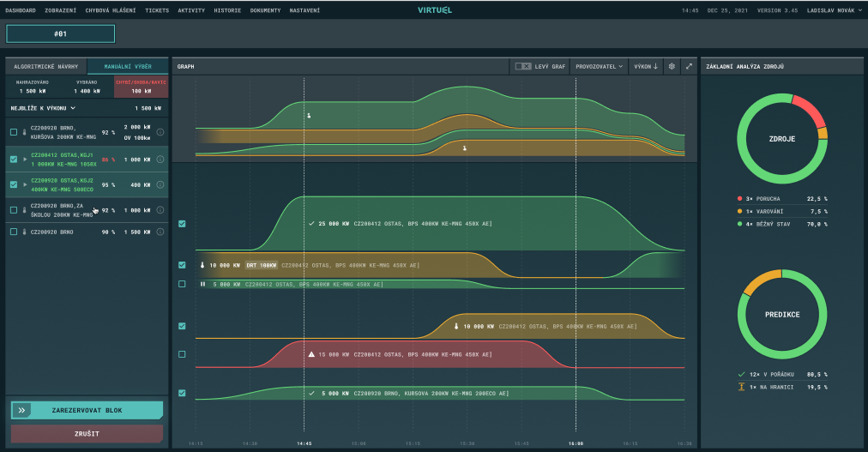Viewport: 868px width, 452px height.
Task: Click play arrow on CZ200412 OSTAS,KGJ1 row
Action: click(24, 159)
